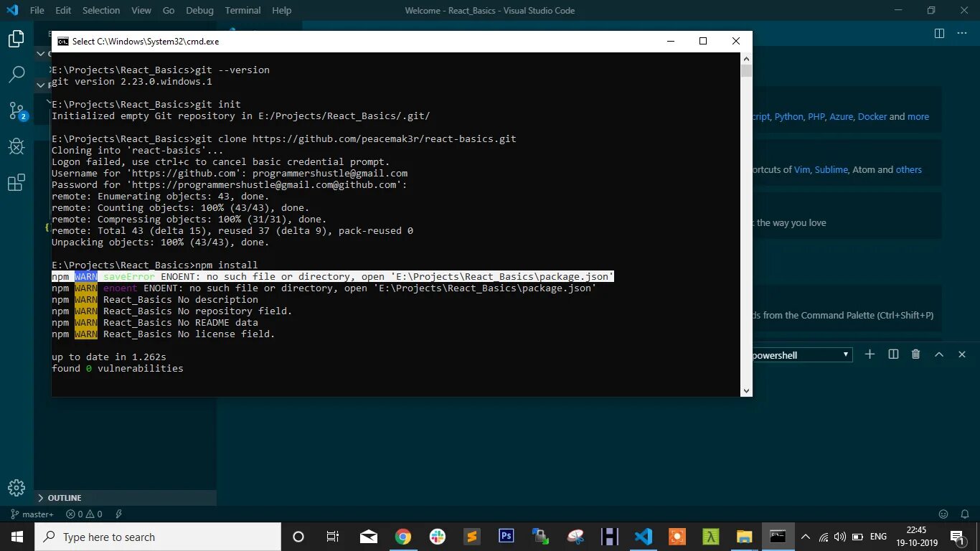The height and width of the screenshot is (551, 980).
Task: Click the PHP link on Welcome page
Action: tap(816, 117)
